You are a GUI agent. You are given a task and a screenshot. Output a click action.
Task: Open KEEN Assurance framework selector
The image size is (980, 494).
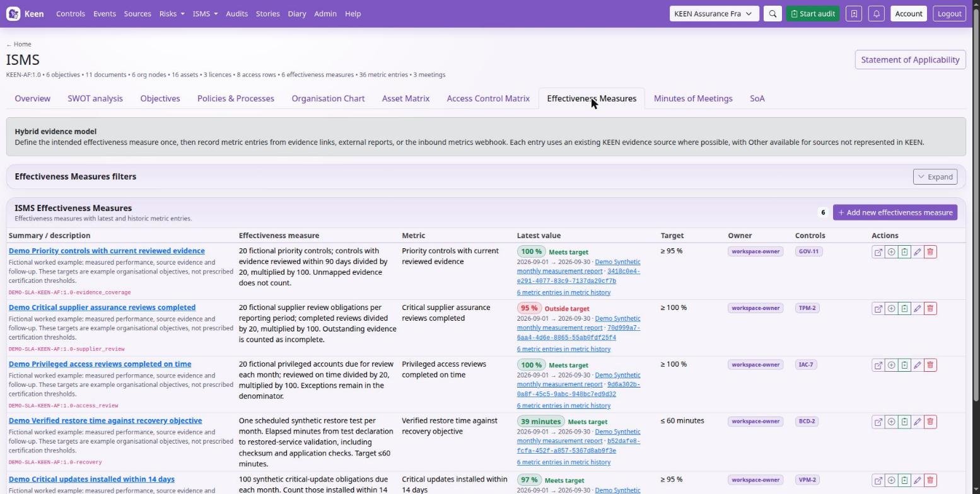(714, 14)
